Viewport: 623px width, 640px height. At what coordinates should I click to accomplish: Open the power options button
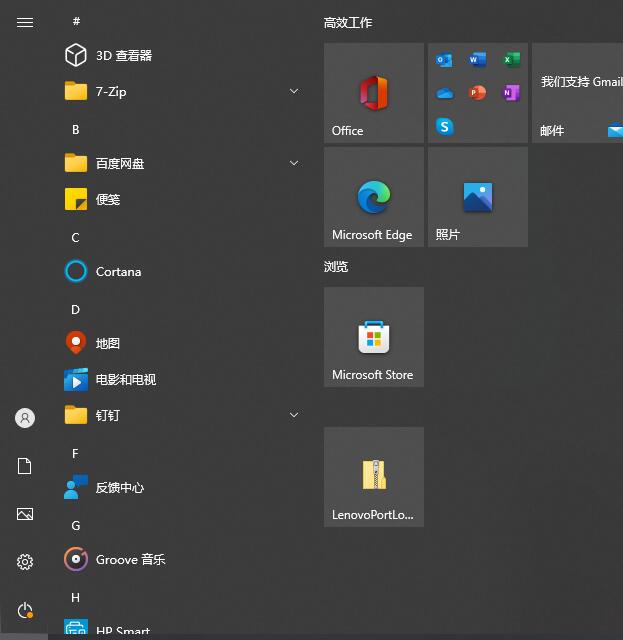point(25,610)
